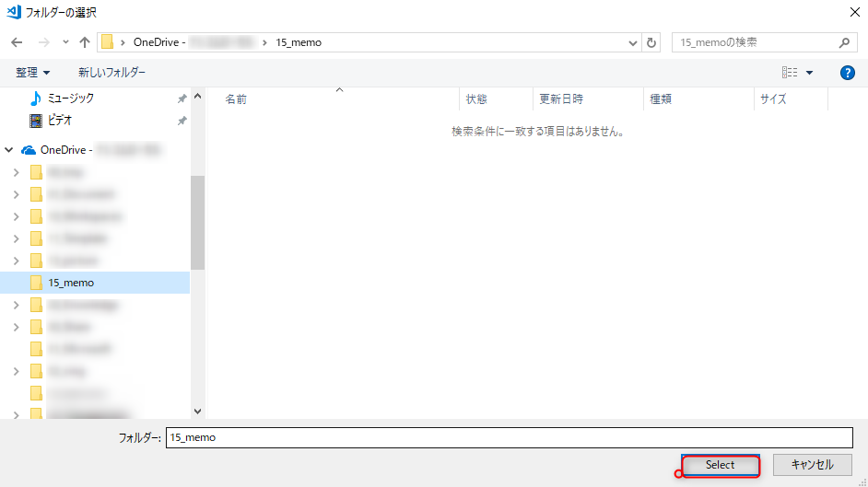Expand the first folder under OneDrive

click(16, 172)
